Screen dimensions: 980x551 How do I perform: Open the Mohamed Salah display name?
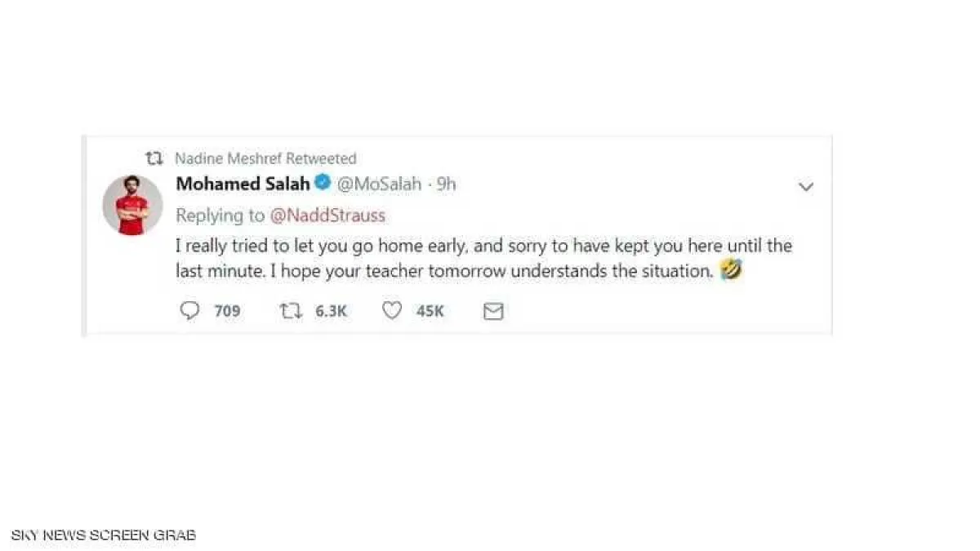pos(243,184)
